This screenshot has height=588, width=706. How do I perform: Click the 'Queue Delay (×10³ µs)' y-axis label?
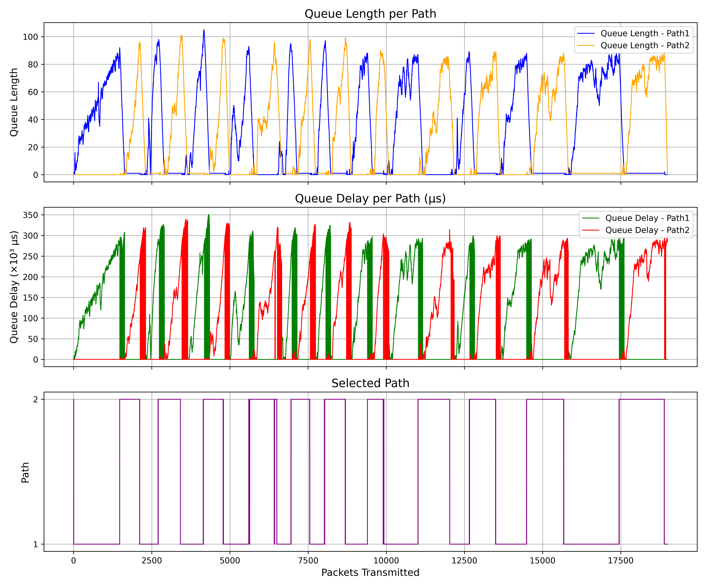(x=14, y=287)
